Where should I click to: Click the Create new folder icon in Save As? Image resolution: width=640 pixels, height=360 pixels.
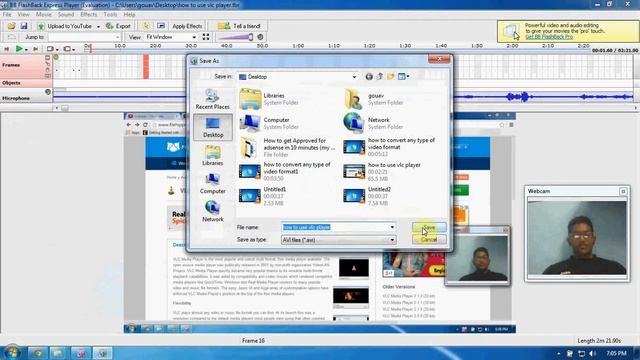(x=391, y=77)
